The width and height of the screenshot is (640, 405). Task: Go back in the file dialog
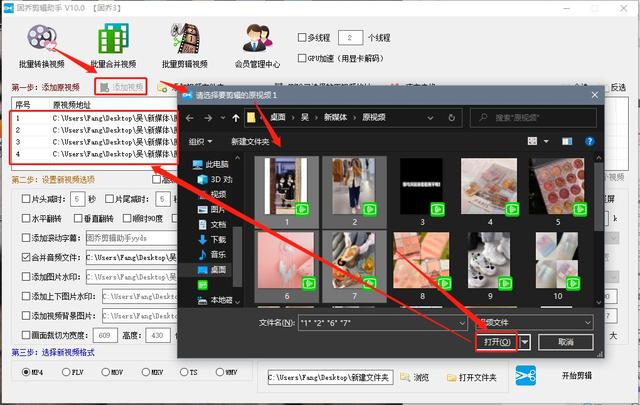tap(189, 118)
